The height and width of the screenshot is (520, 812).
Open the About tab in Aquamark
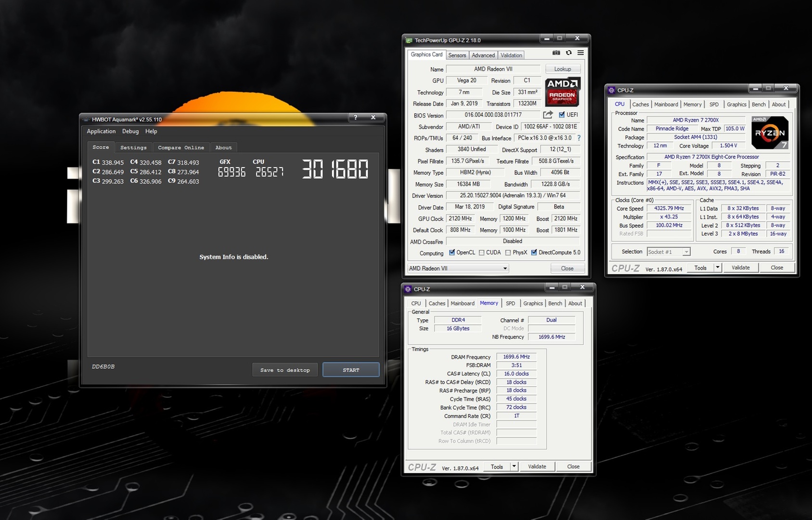pos(223,148)
